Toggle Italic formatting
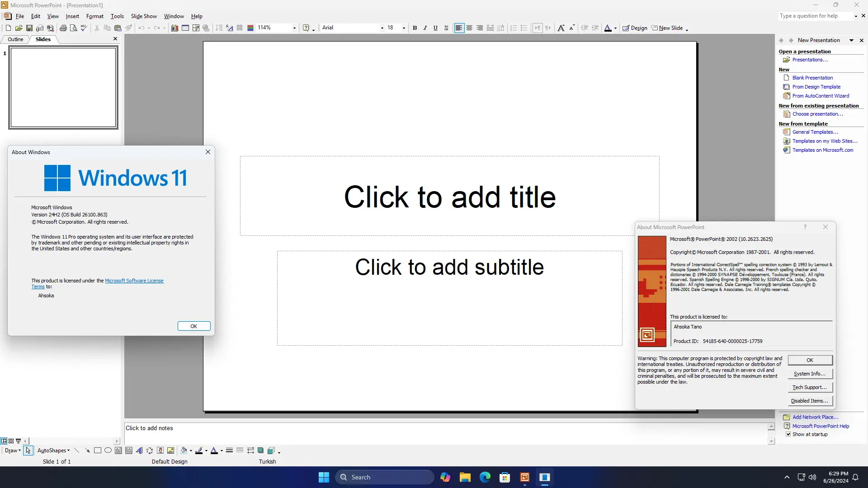This screenshot has height=488, width=868. click(x=425, y=28)
